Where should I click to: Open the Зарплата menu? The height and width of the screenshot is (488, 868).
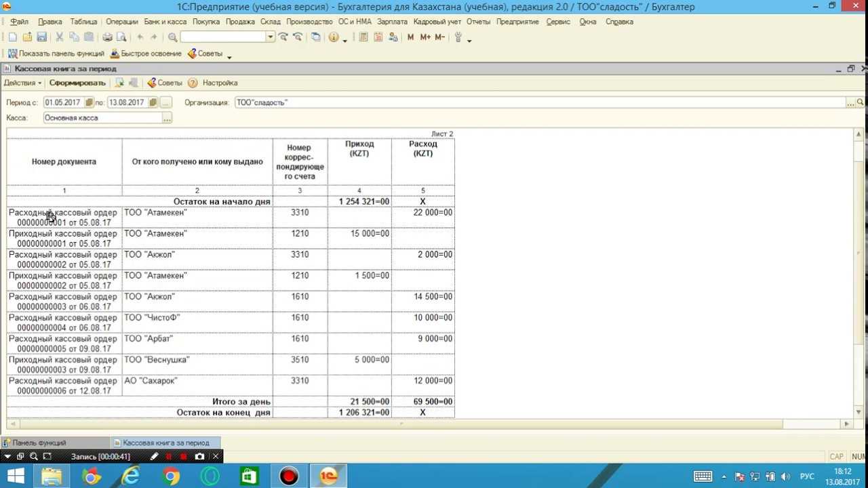[392, 22]
